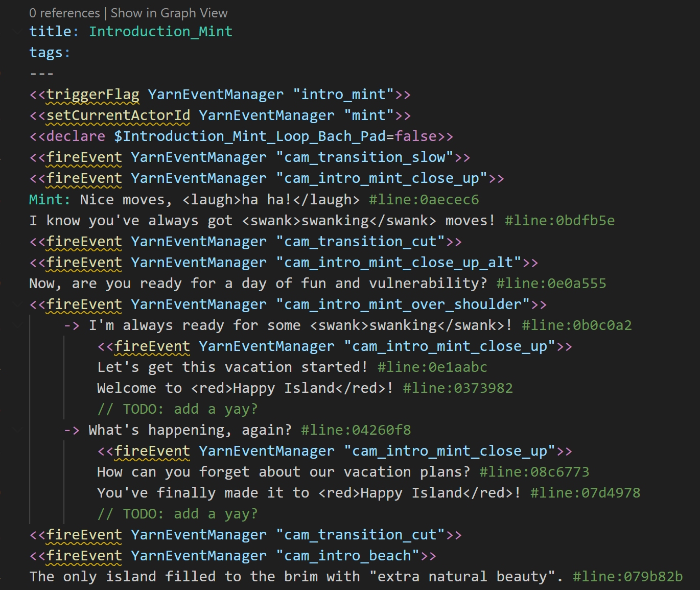Click the setCurrentActorId command name
The width and height of the screenshot is (700, 590).
[118, 115]
